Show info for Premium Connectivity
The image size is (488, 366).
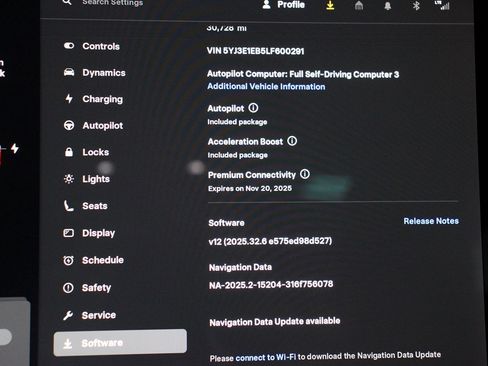[305, 174]
